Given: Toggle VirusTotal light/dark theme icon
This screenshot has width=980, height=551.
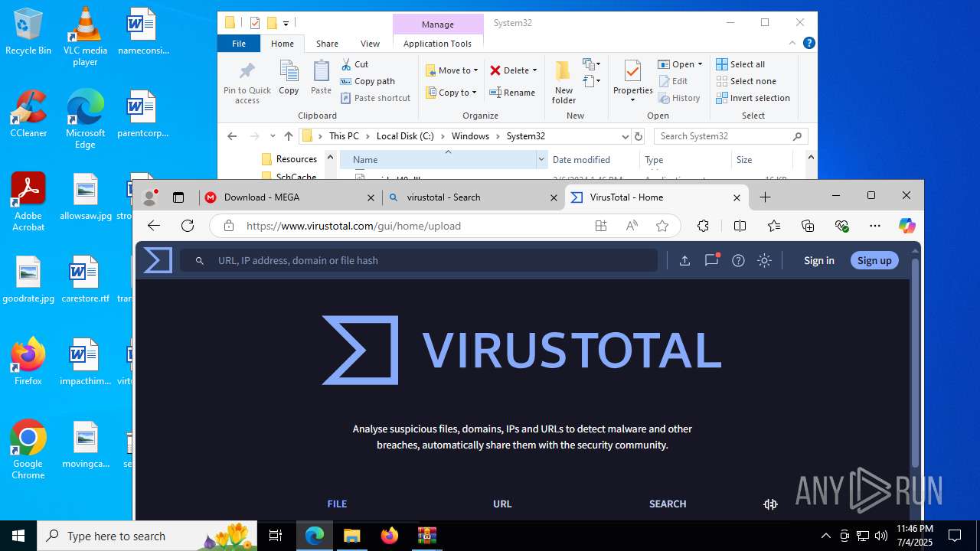Looking at the screenshot, I should click(x=764, y=260).
